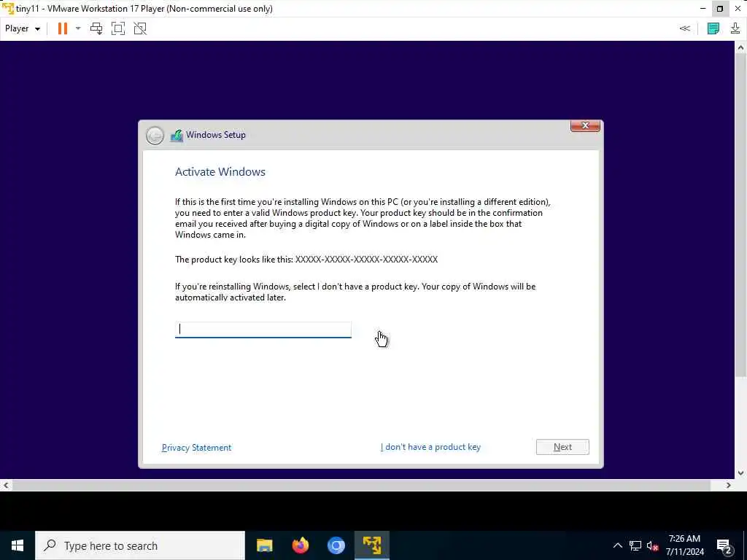The width and height of the screenshot is (747, 560).
Task: Restore down the VMware Player window
Action: [720, 9]
